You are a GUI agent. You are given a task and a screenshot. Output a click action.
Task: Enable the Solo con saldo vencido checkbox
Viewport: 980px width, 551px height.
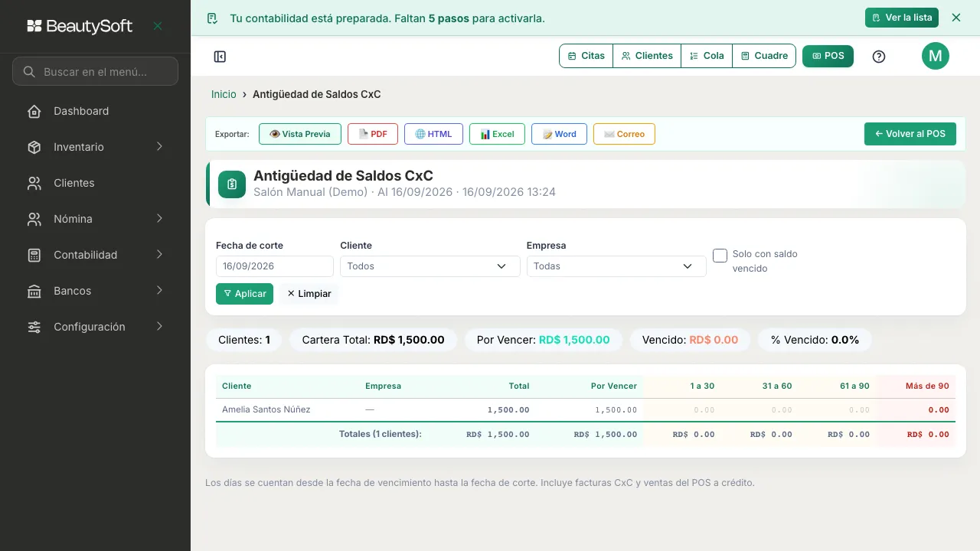720,256
